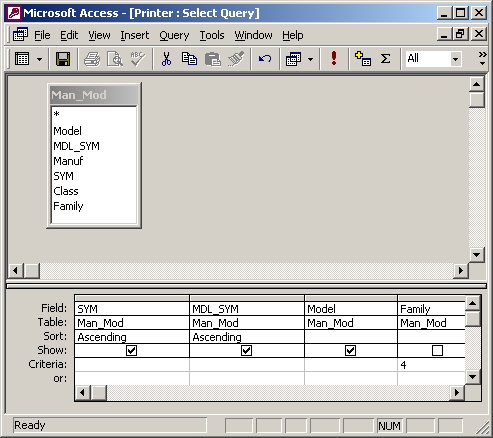This screenshot has width=493, height=438.
Task: Click the Man_Mod table title bar
Action: pyautogui.click(x=94, y=95)
